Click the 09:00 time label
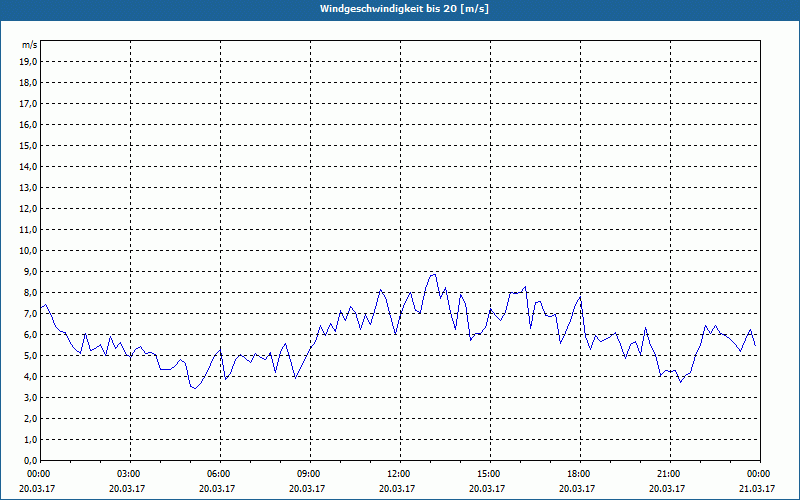Screen dimensions: 800x500 pos(310,474)
